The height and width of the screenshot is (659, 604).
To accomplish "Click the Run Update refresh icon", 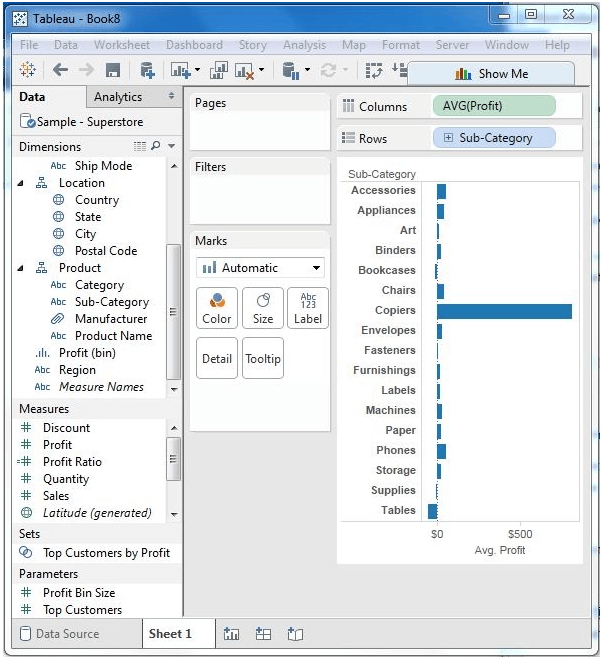I will [328, 70].
